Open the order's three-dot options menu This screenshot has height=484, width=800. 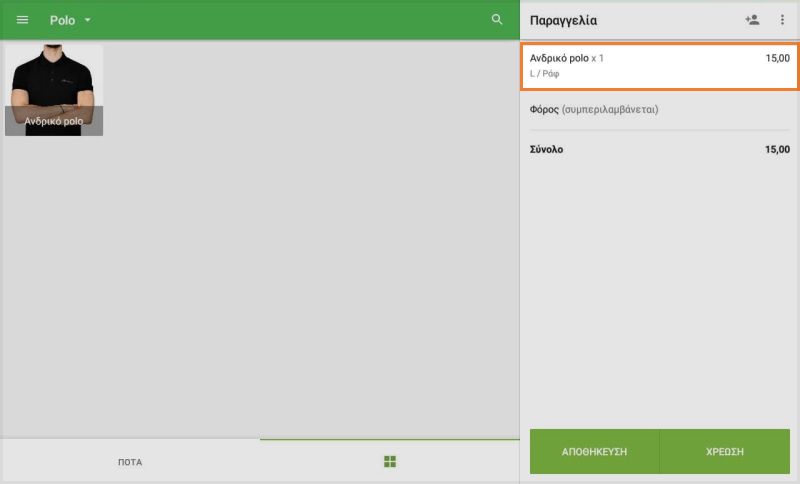(782, 20)
